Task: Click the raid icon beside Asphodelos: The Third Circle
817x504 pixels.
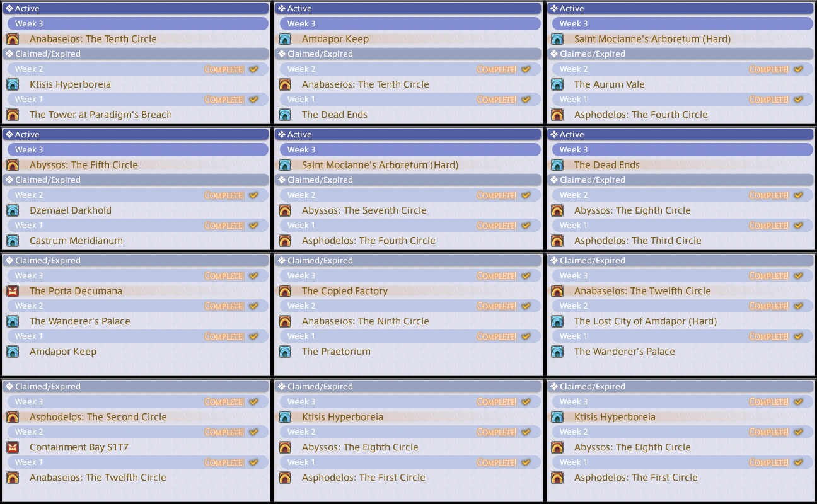Action: pos(557,241)
